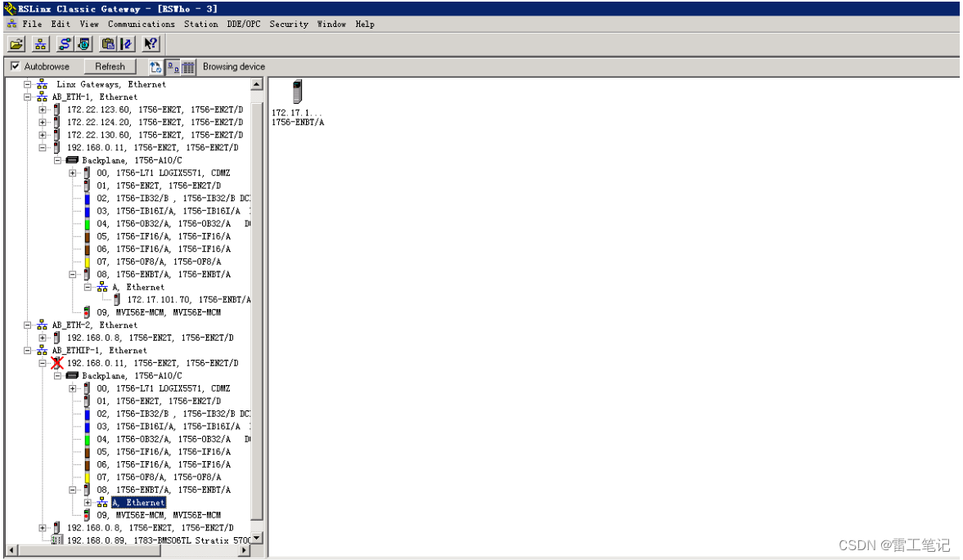Click the tree horizontal scrollbar thumb
The image size is (963, 560).
89,550
